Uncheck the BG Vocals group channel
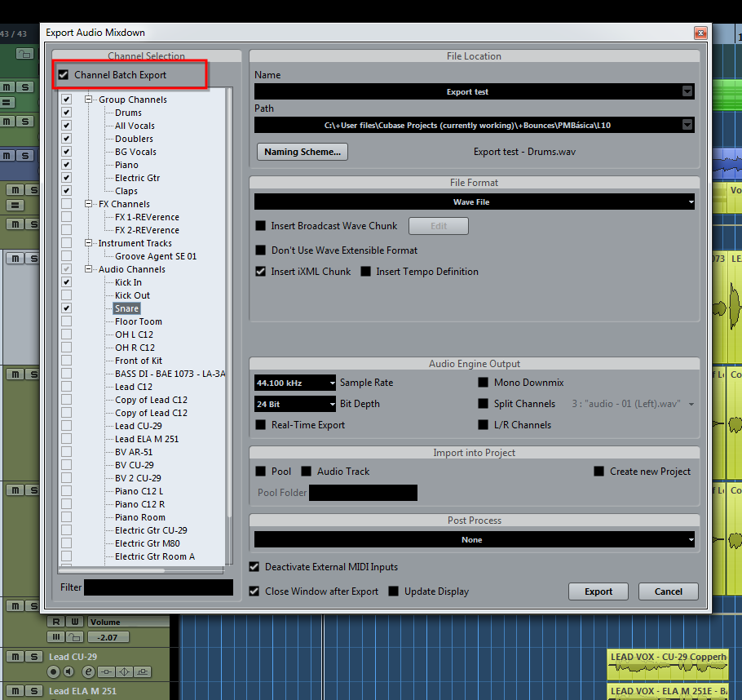This screenshot has width=742, height=700. point(66,152)
